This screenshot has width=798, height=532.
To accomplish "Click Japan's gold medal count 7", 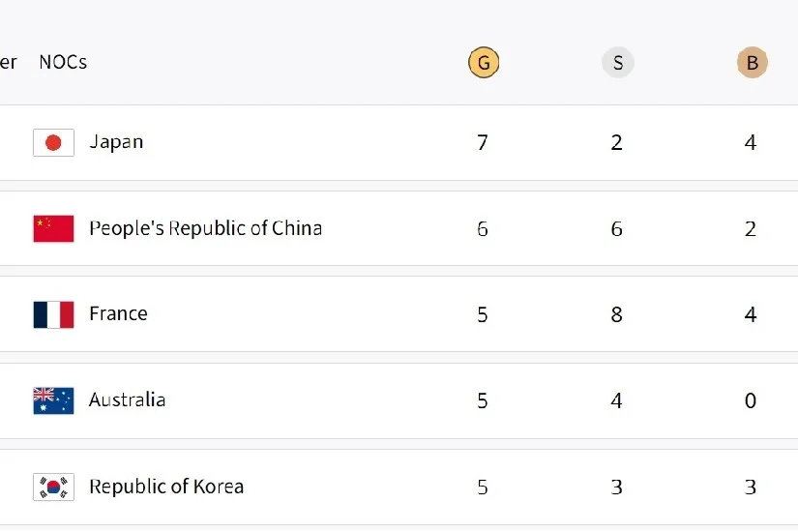I will 483,142.
